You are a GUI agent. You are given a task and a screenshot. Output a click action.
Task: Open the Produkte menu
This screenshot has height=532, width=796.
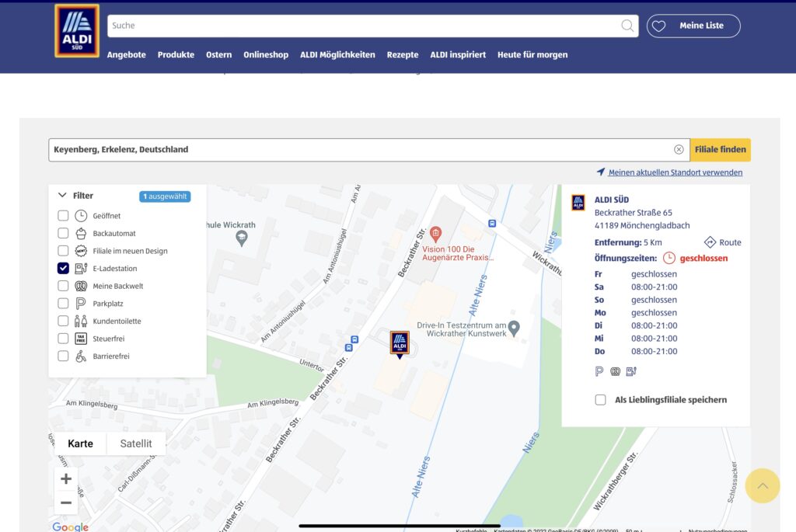[176, 55]
